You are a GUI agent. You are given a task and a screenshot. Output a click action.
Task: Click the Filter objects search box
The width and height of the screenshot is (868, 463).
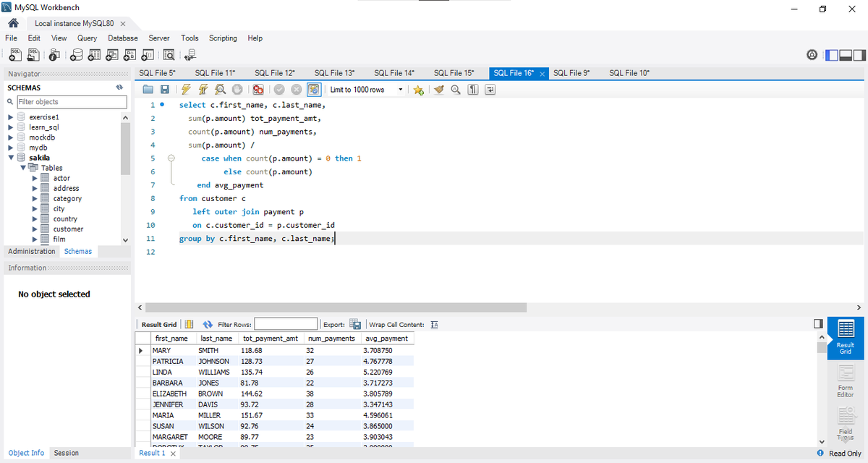[x=71, y=102]
